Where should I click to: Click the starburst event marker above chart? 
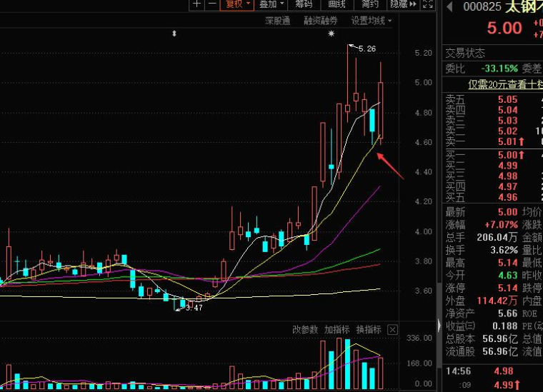point(331,34)
